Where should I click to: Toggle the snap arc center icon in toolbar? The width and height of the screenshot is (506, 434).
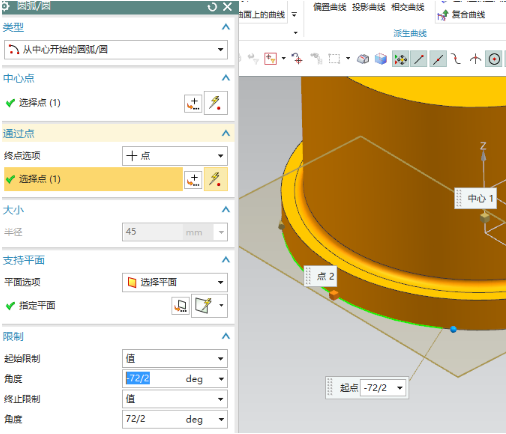[494, 59]
